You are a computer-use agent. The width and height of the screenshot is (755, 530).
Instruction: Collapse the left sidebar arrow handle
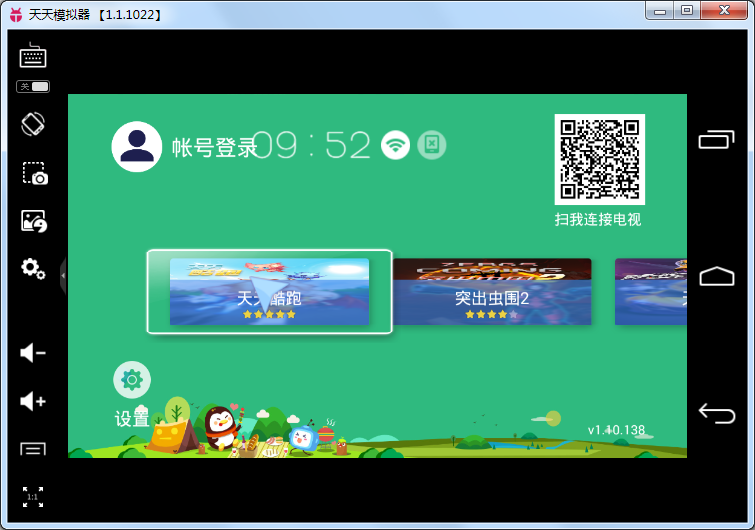[63, 275]
